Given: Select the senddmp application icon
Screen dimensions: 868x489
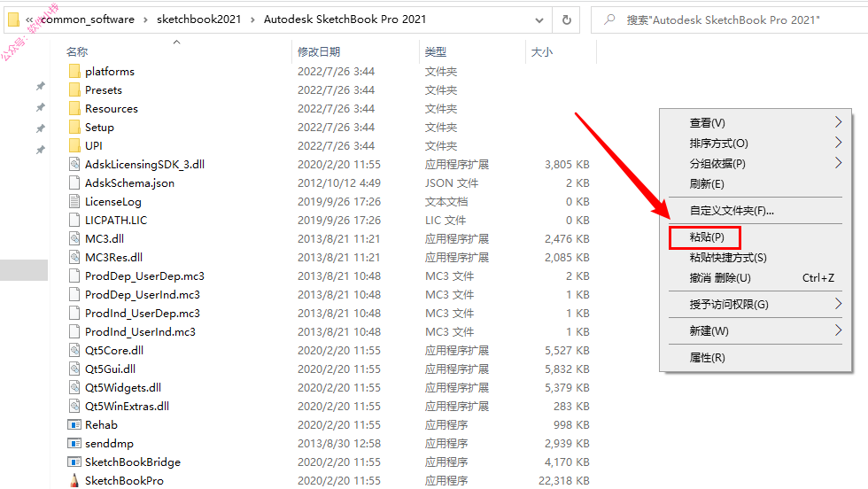Looking at the screenshot, I should coord(74,444).
